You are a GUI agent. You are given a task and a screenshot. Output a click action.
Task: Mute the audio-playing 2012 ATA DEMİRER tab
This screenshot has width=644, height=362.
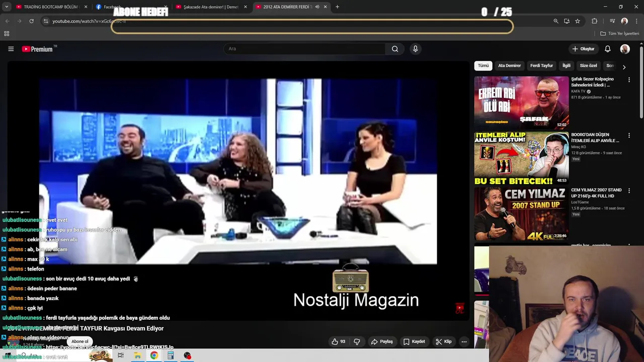point(317,7)
